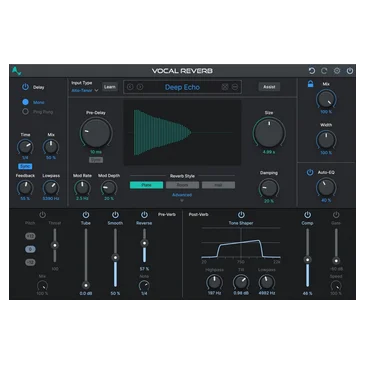Click the delay Mix knob
Screen dimensions: 365x365
pyautogui.click(x=51, y=147)
